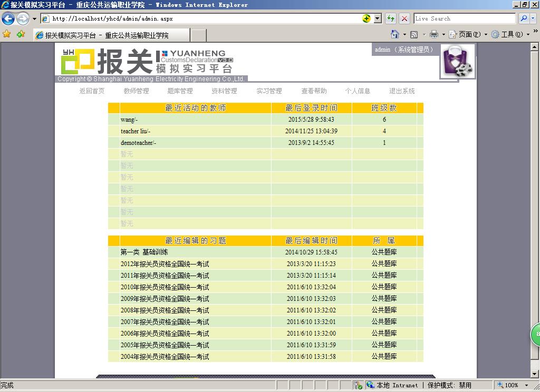Open the address bar history dropdown arrow
540x392 pixels.
376,18
